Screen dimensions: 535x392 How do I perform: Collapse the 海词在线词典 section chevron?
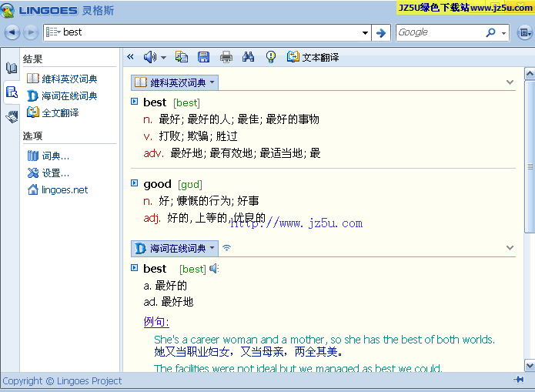tap(510, 248)
